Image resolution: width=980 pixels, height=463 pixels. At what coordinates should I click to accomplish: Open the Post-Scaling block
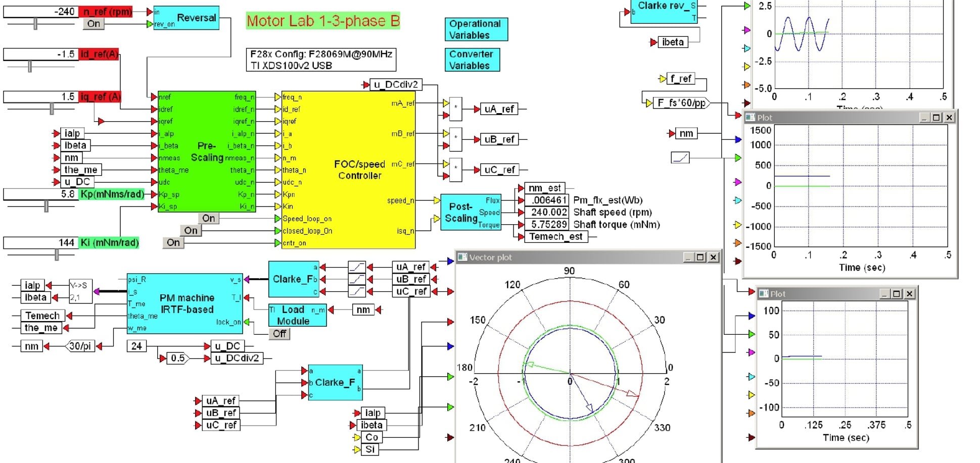471,212
